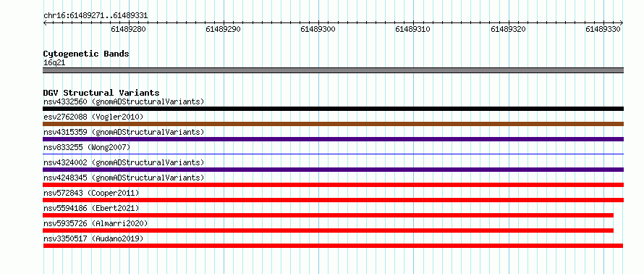The height and width of the screenshot is (274, 644).
Task: Click the red bar for nsv5594186
Action: (329, 215)
